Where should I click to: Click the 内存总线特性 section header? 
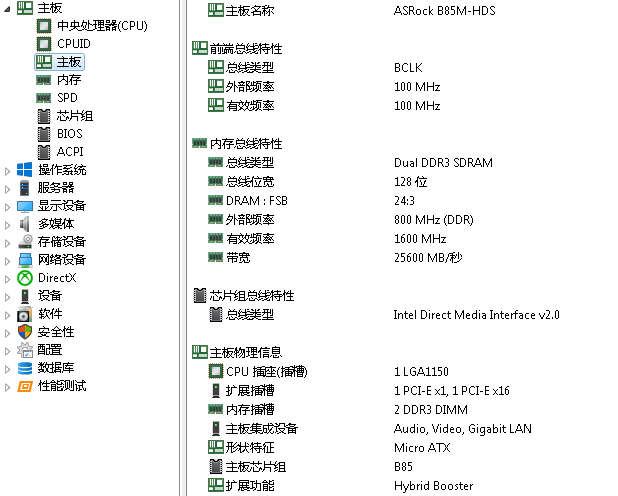pos(246,144)
